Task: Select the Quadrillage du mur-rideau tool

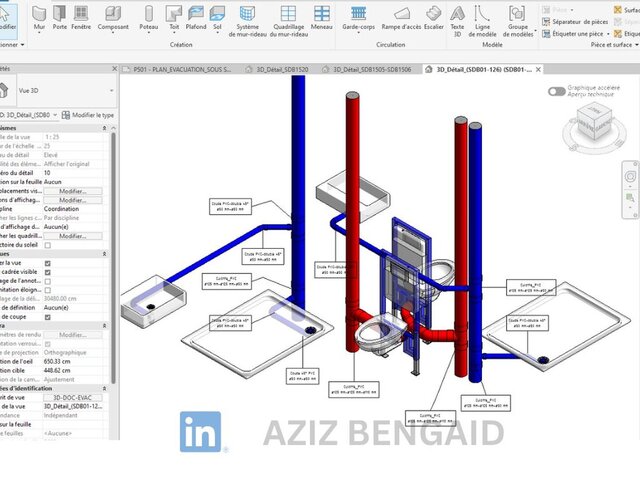Action: pos(288,16)
